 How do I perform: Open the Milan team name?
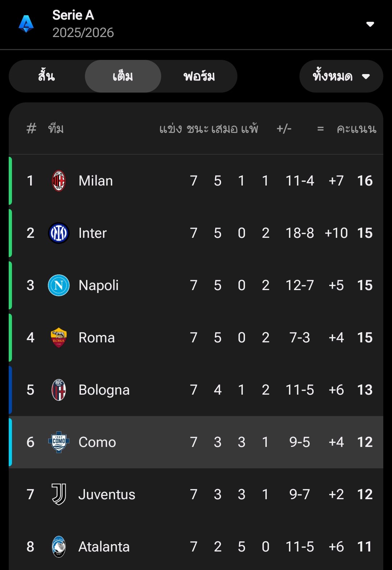96,181
